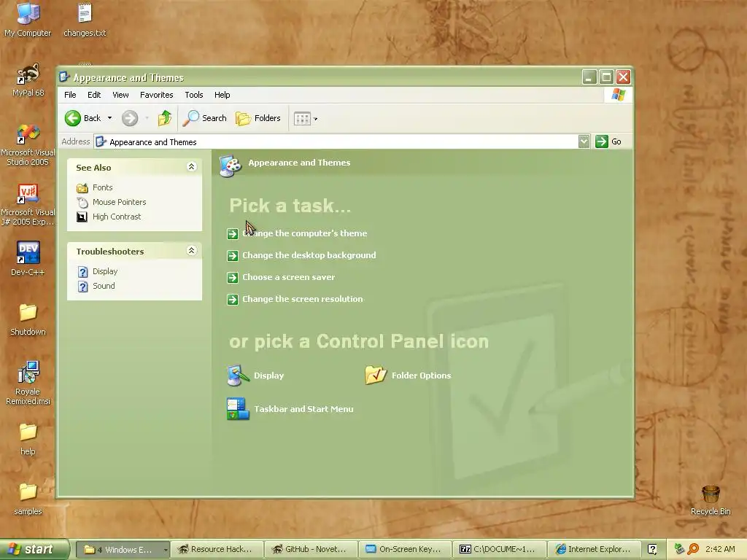Click the Up folder toolbar icon
This screenshot has width=747, height=560.
tap(165, 118)
